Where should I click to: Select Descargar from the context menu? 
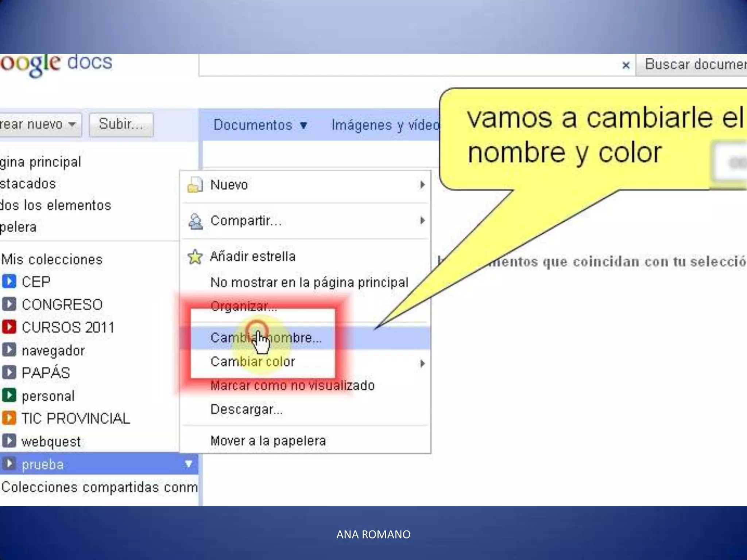247,409
